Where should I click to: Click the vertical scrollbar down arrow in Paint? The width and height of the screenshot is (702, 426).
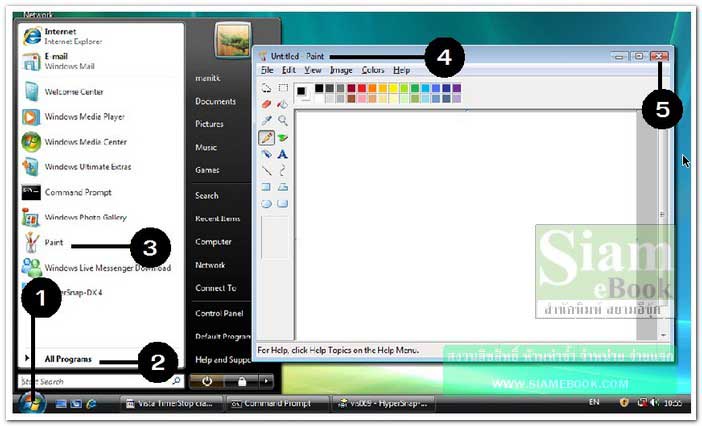pyautogui.click(x=663, y=334)
